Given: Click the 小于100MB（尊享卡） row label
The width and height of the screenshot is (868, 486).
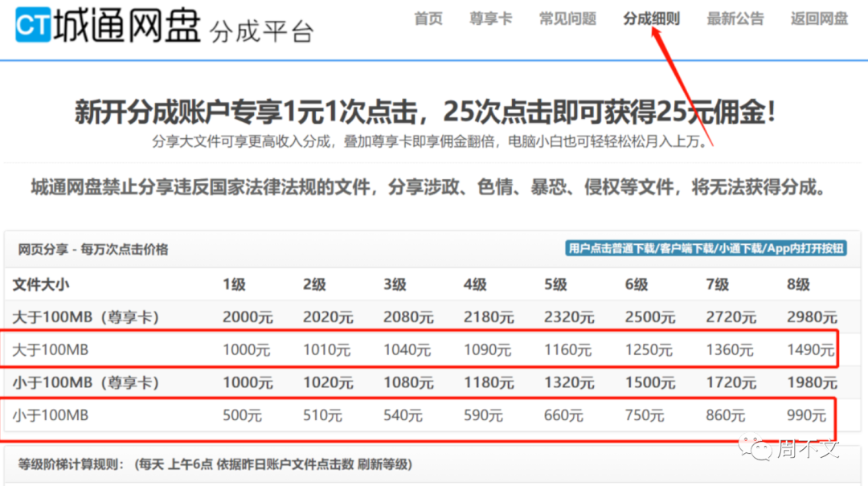Looking at the screenshot, I should pyautogui.click(x=85, y=382).
